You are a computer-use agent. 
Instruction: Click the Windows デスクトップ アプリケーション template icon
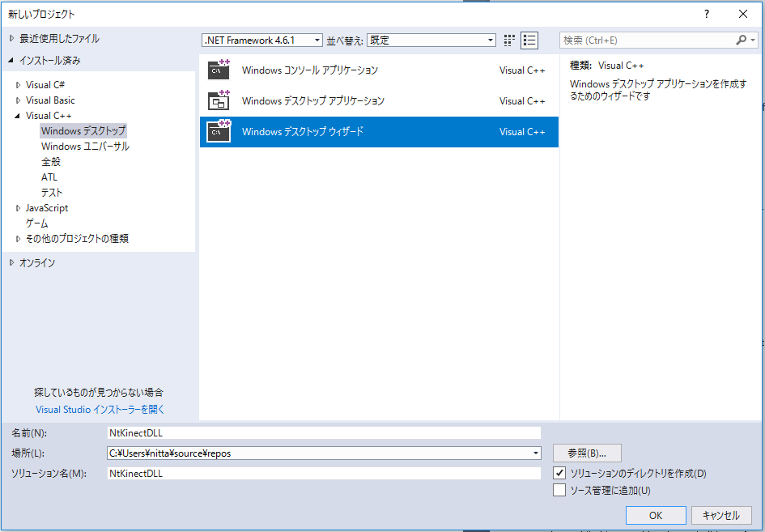[x=219, y=101]
